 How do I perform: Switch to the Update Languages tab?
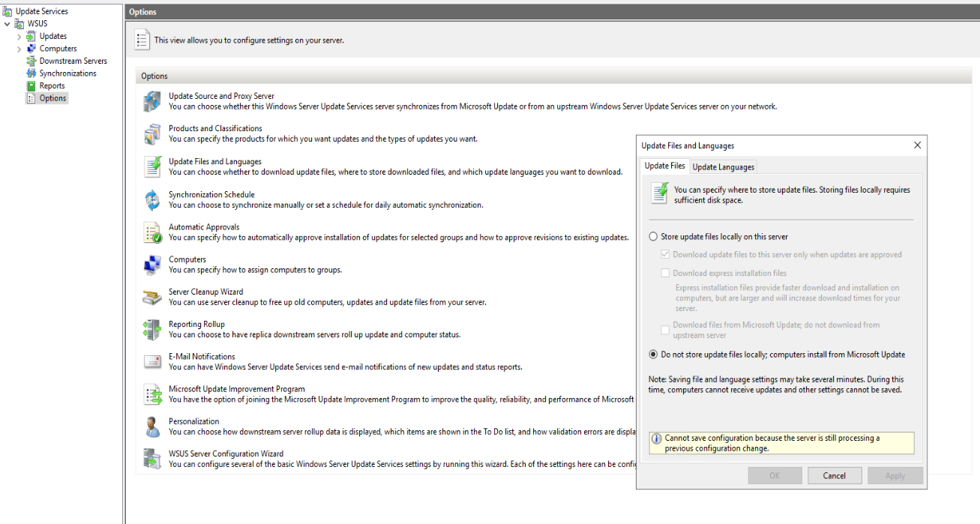point(723,167)
